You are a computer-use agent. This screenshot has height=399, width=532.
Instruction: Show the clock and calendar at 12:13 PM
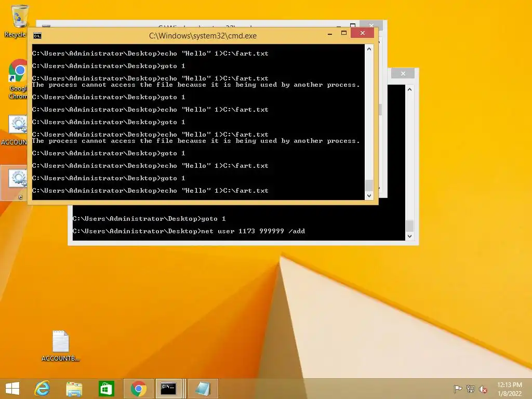coord(510,389)
